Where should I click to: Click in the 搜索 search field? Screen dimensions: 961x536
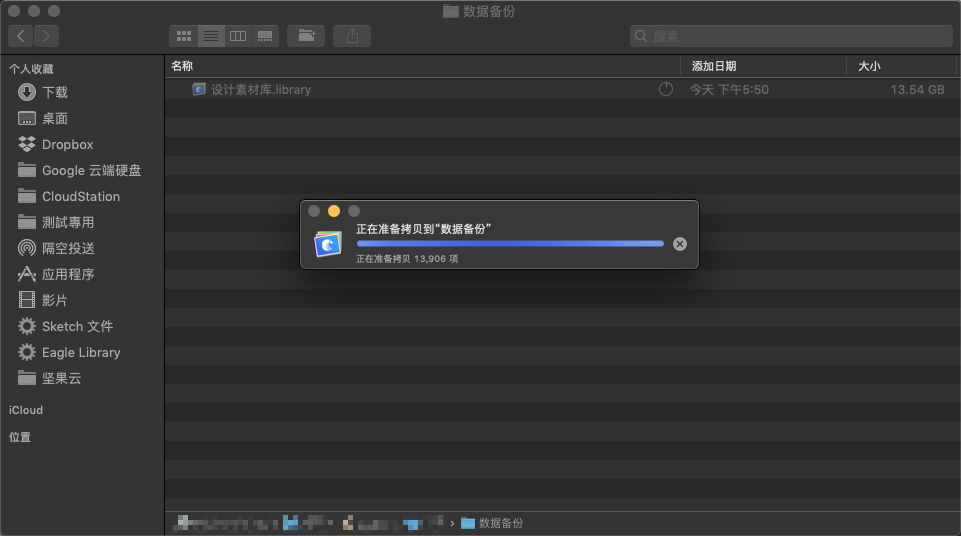(x=791, y=36)
